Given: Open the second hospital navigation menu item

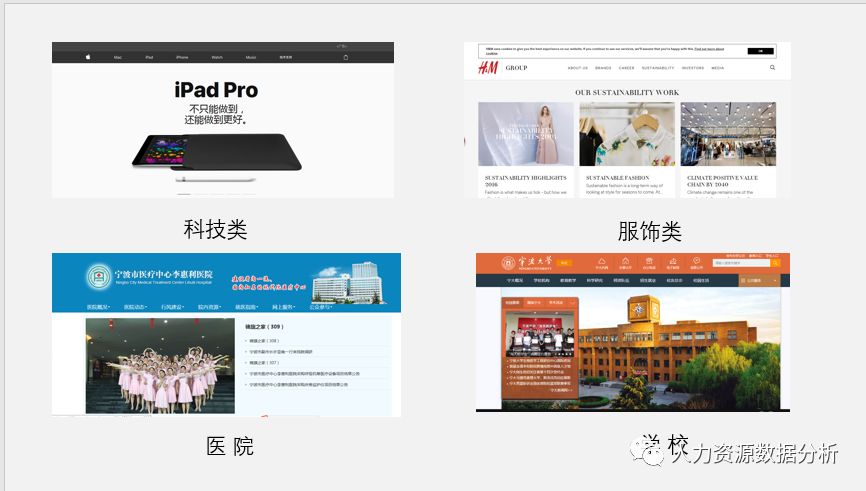Looking at the screenshot, I should [136, 307].
